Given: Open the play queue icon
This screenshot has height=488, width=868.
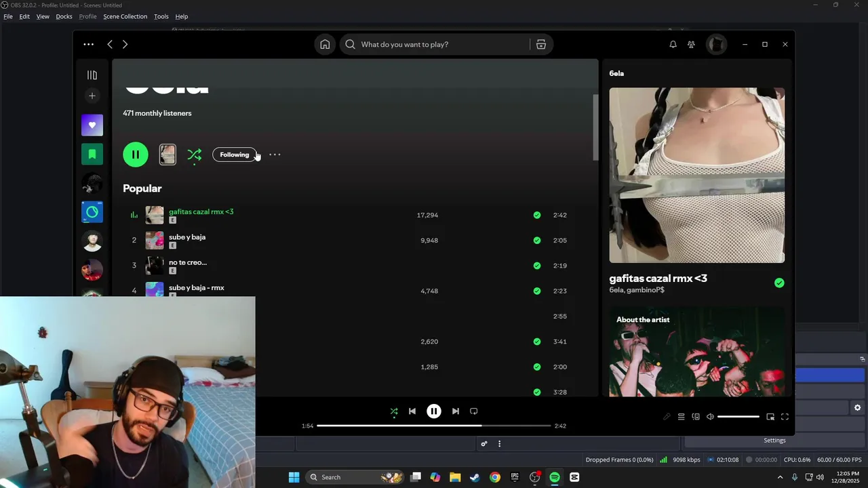Looking at the screenshot, I should tap(682, 417).
